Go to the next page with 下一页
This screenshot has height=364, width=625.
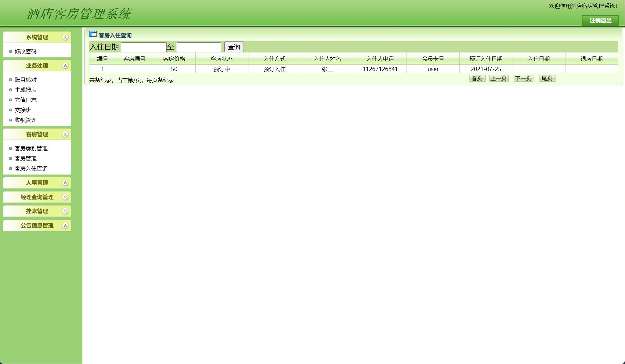click(524, 78)
